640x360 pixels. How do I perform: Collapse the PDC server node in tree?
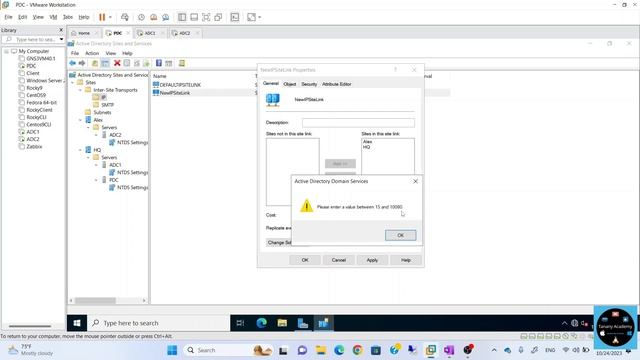tap(96, 180)
